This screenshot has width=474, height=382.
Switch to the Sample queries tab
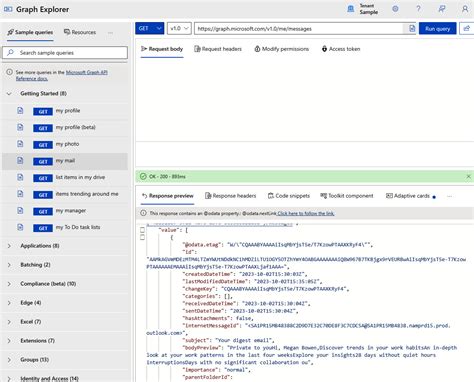coord(30,32)
